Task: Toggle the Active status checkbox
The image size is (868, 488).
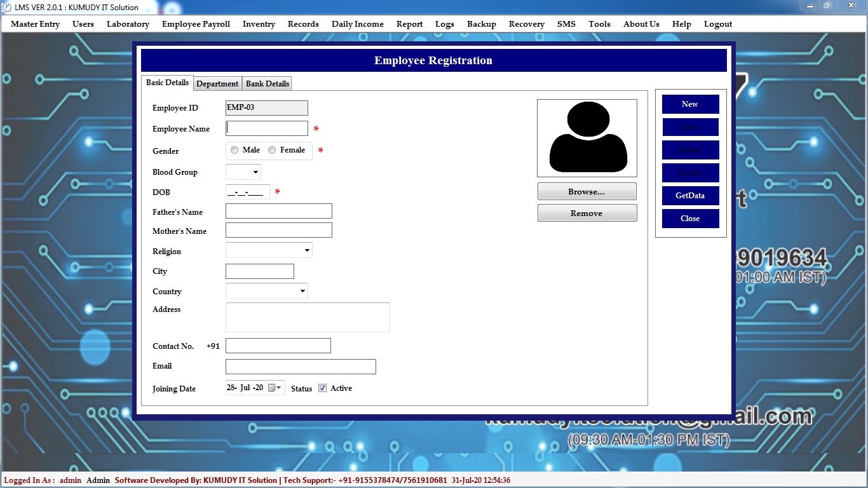Action: point(323,388)
